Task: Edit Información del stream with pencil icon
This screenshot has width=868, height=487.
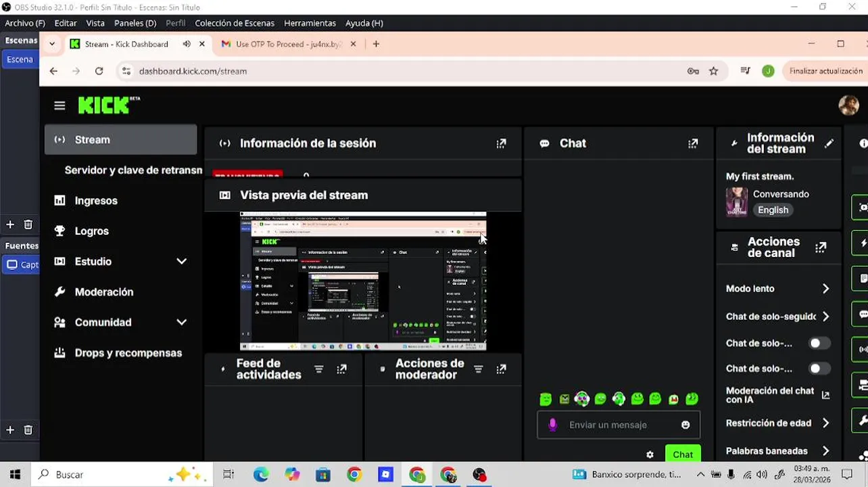Action: pyautogui.click(x=829, y=143)
